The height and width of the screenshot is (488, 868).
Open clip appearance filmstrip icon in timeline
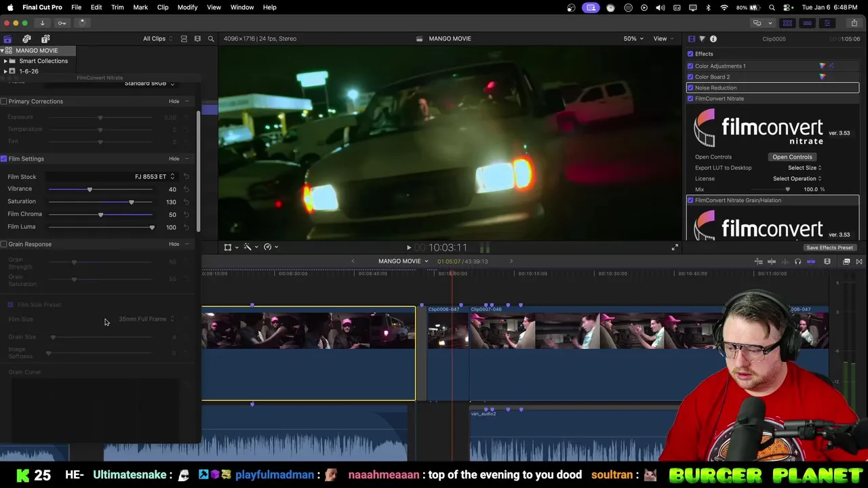(x=827, y=262)
